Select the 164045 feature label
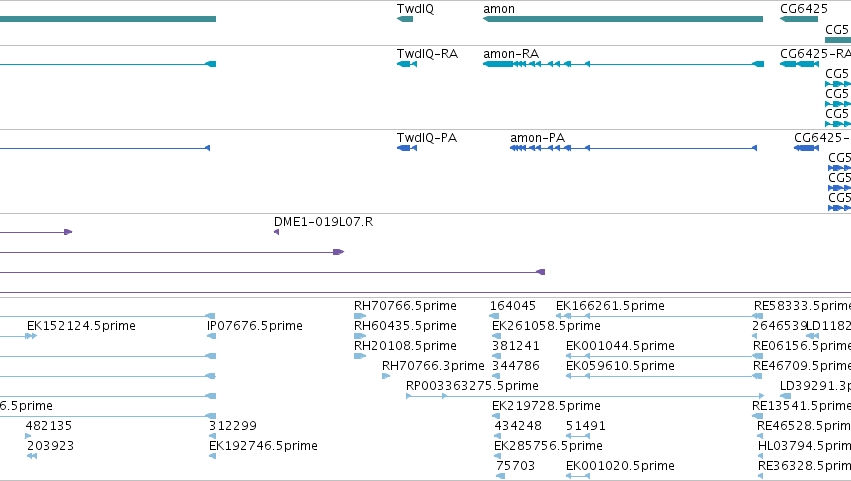This screenshot has height=481, width=851. coord(513,306)
